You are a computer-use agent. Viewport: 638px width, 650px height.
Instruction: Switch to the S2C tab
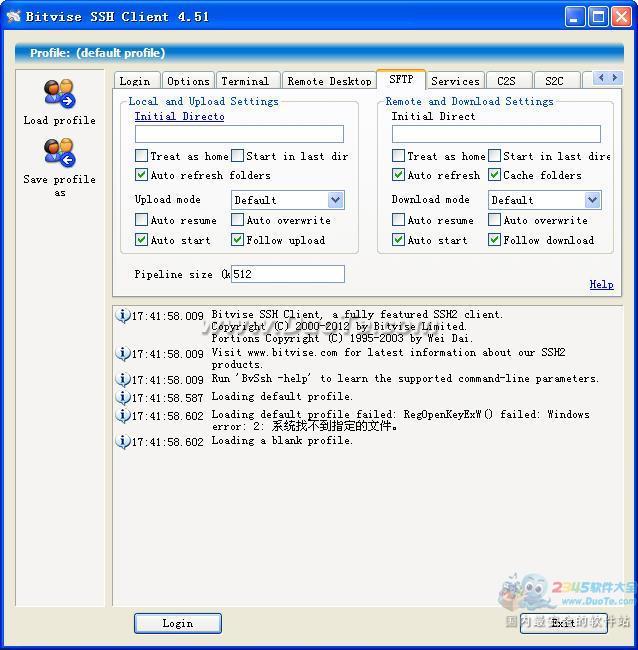(557, 80)
